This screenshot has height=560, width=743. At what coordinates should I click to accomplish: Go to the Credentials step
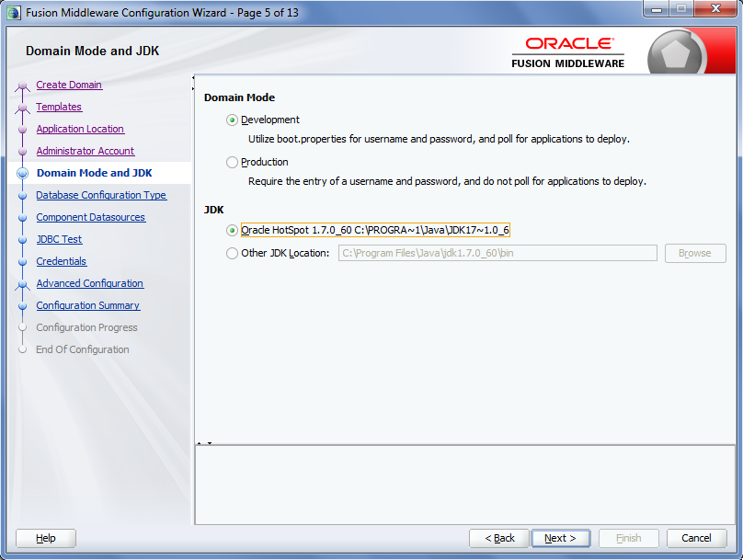62,261
